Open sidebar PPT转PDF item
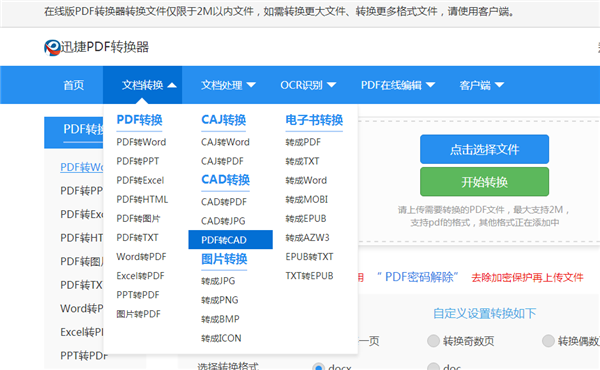 pyautogui.click(x=84, y=356)
